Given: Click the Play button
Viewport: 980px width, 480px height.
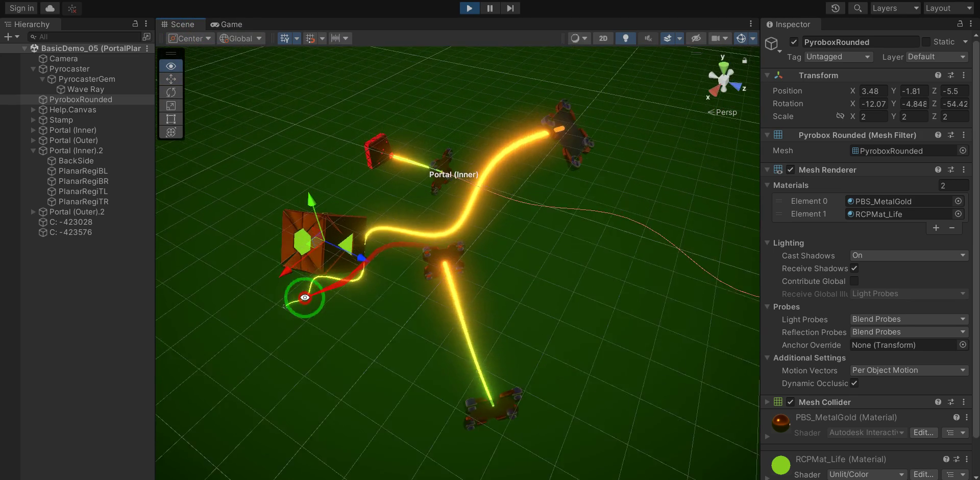Looking at the screenshot, I should (x=469, y=8).
